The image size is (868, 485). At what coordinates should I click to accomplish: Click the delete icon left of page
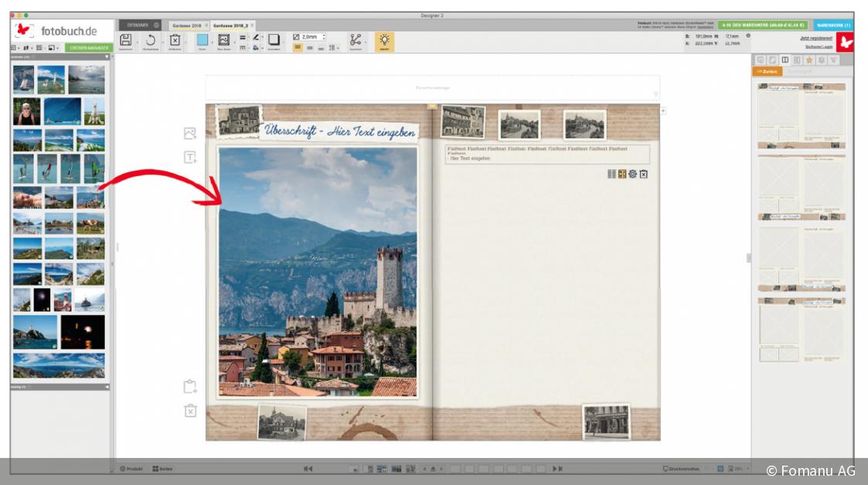(x=190, y=410)
